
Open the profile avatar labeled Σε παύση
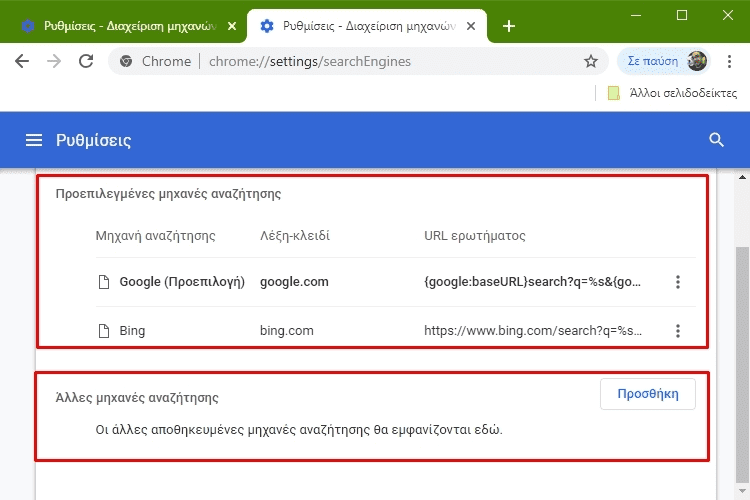tap(663, 61)
